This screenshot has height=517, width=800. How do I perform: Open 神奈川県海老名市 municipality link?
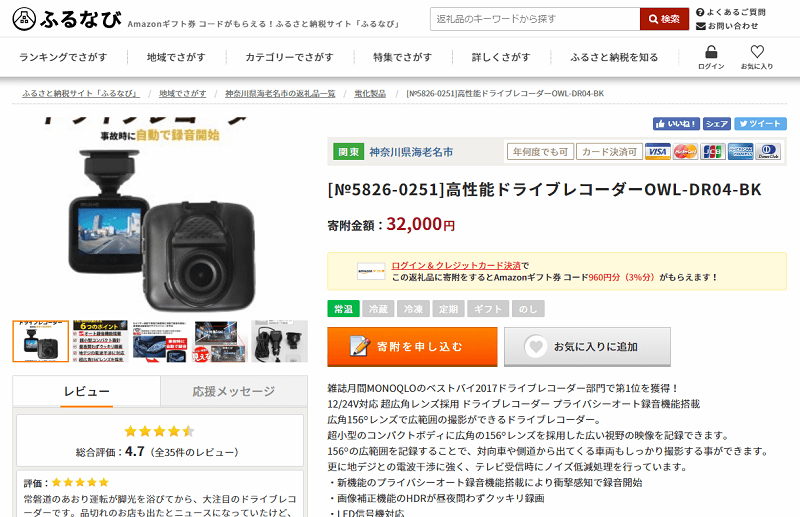411,152
